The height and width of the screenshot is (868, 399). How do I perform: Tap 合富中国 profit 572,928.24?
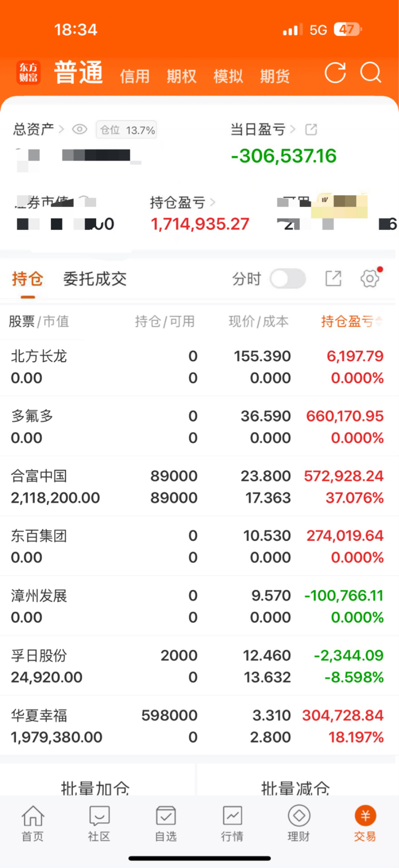pos(344,476)
